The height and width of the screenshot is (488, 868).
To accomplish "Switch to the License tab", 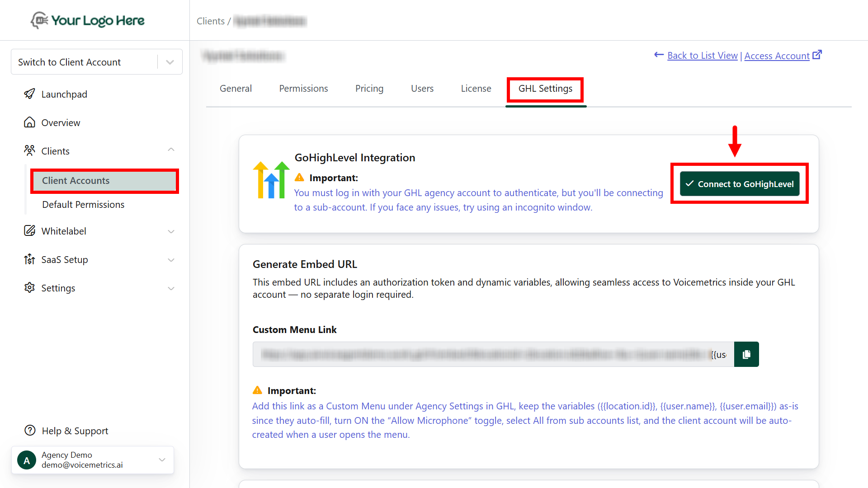I will click(476, 89).
